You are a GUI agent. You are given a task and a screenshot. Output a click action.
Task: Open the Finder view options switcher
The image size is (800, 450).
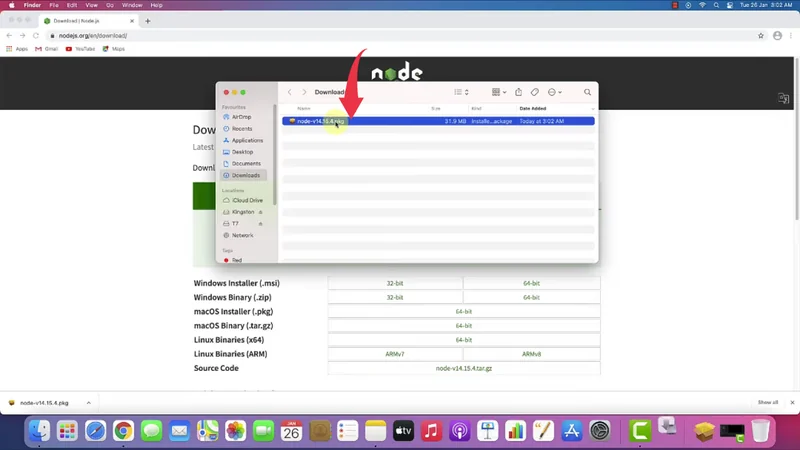click(x=461, y=92)
